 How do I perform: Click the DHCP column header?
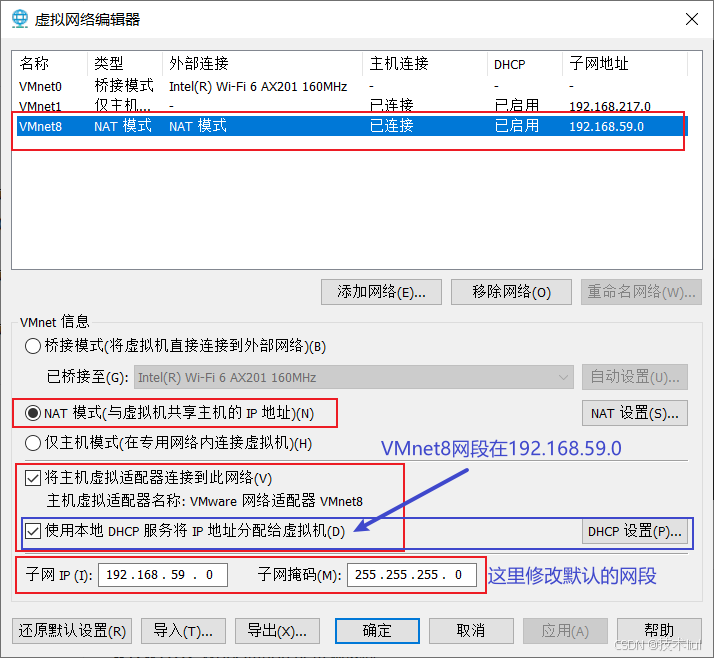point(525,63)
